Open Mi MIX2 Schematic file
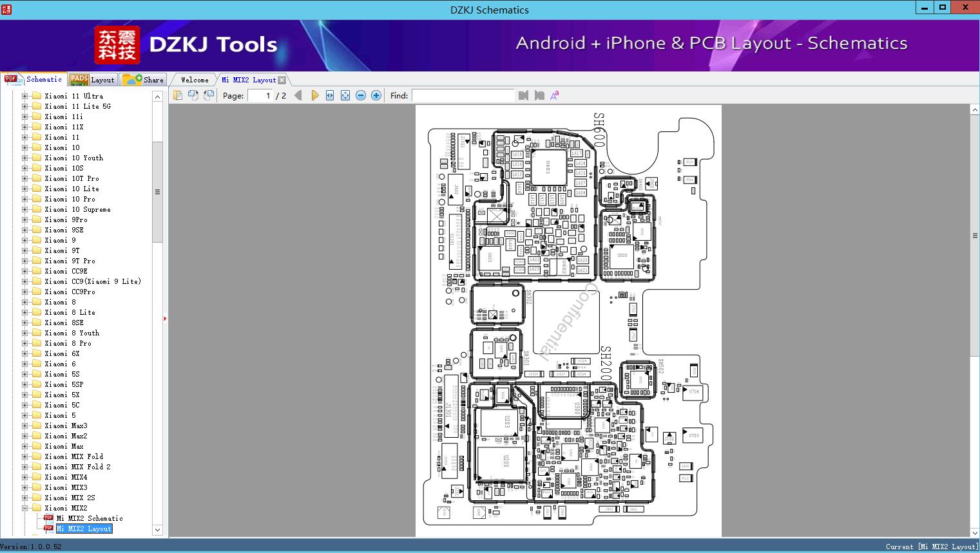The image size is (980, 553). pyautogui.click(x=90, y=518)
